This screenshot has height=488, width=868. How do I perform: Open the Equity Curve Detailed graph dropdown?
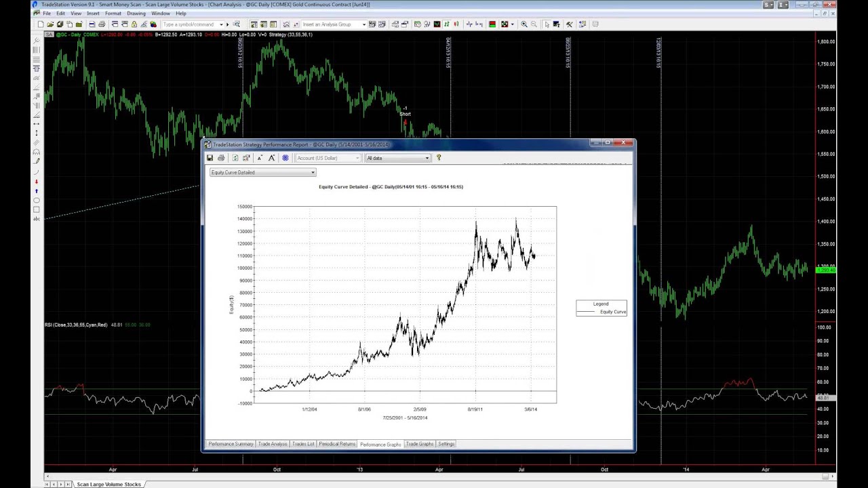pos(263,172)
